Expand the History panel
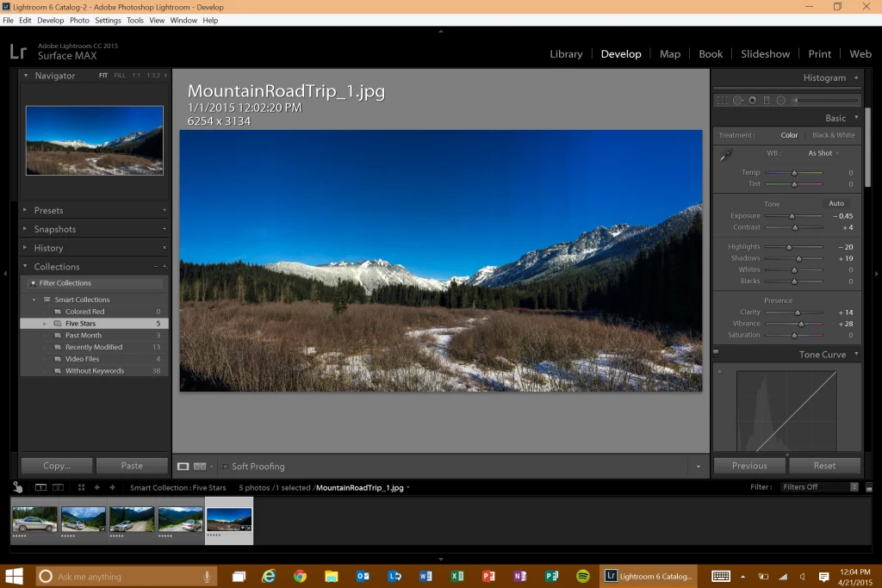This screenshot has height=588, width=882. click(25, 247)
